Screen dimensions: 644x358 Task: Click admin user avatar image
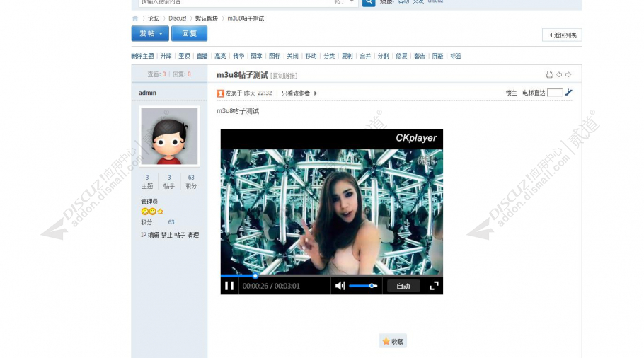coord(169,137)
